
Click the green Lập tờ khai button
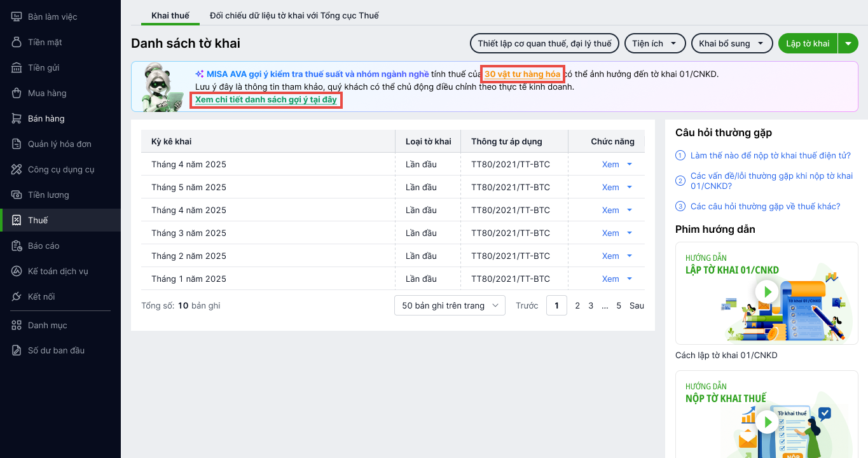[808, 43]
